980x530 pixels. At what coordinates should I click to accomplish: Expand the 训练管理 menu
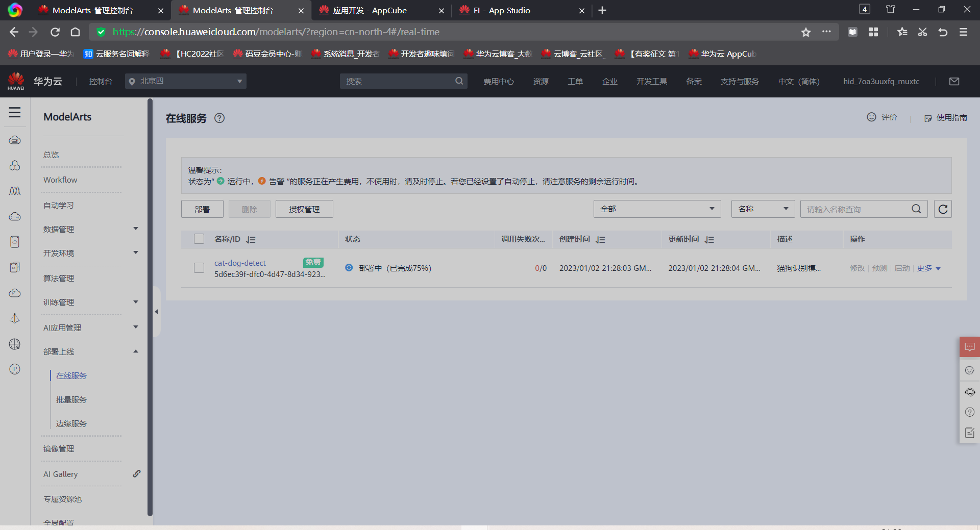coord(136,302)
